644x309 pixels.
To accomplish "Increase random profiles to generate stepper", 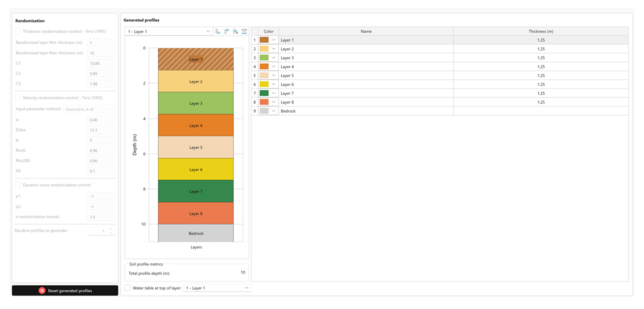I will (110, 229).
